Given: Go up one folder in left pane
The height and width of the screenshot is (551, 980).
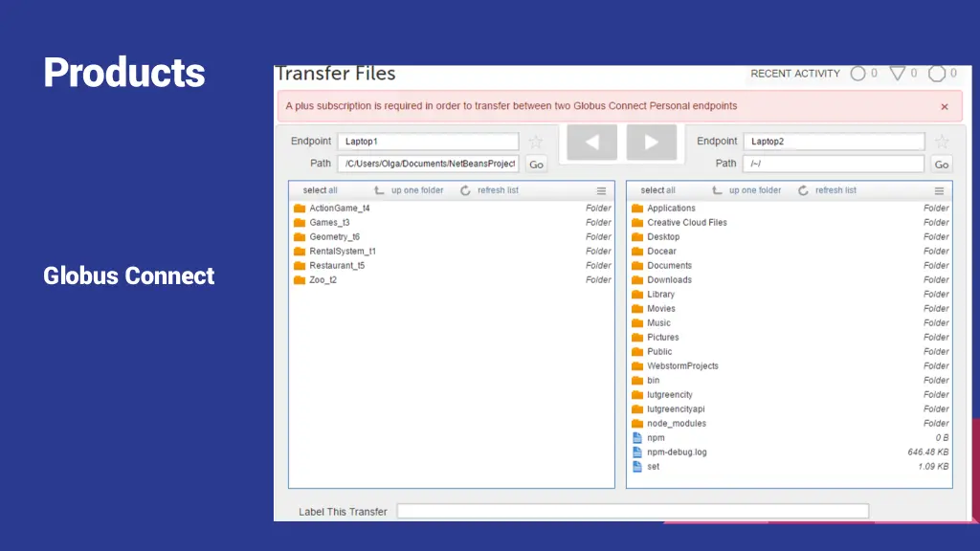Looking at the screenshot, I should (x=417, y=190).
